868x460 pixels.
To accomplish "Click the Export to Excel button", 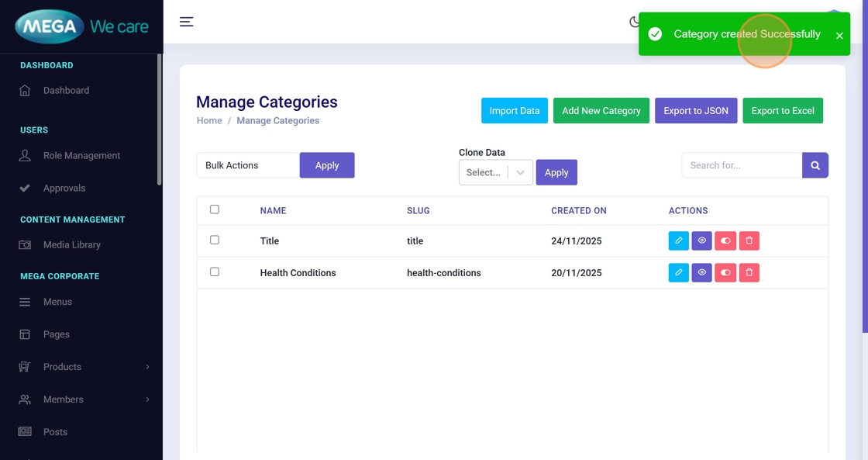I will tap(782, 111).
